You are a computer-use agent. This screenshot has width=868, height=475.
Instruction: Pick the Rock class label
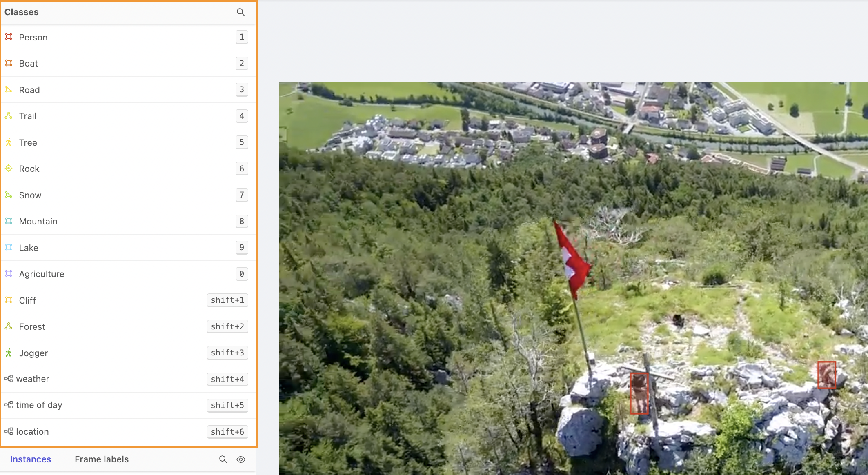point(29,169)
